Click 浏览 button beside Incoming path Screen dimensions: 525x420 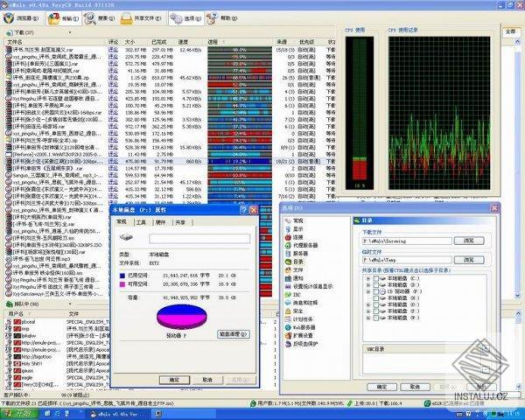point(469,241)
